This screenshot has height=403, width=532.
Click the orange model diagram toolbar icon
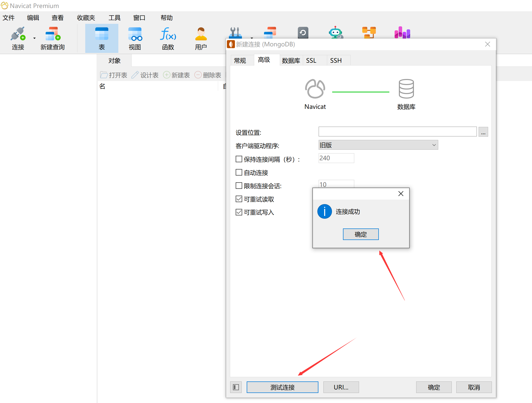pos(369,33)
